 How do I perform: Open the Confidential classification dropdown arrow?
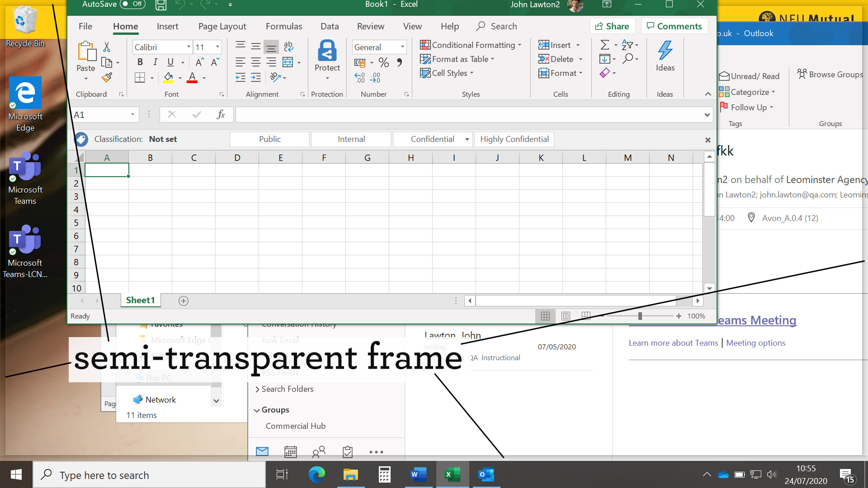click(467, 139)
